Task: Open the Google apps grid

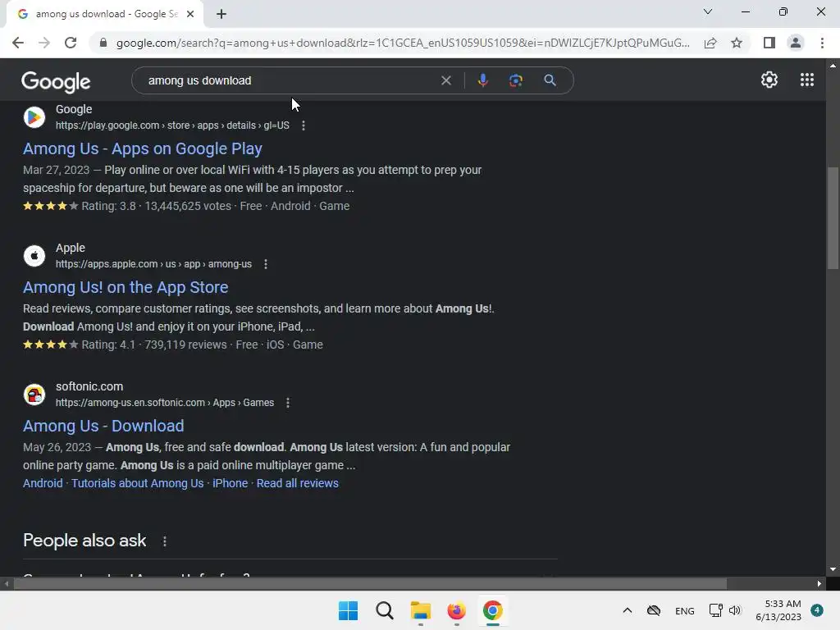Action: click(x=807, y=80)
